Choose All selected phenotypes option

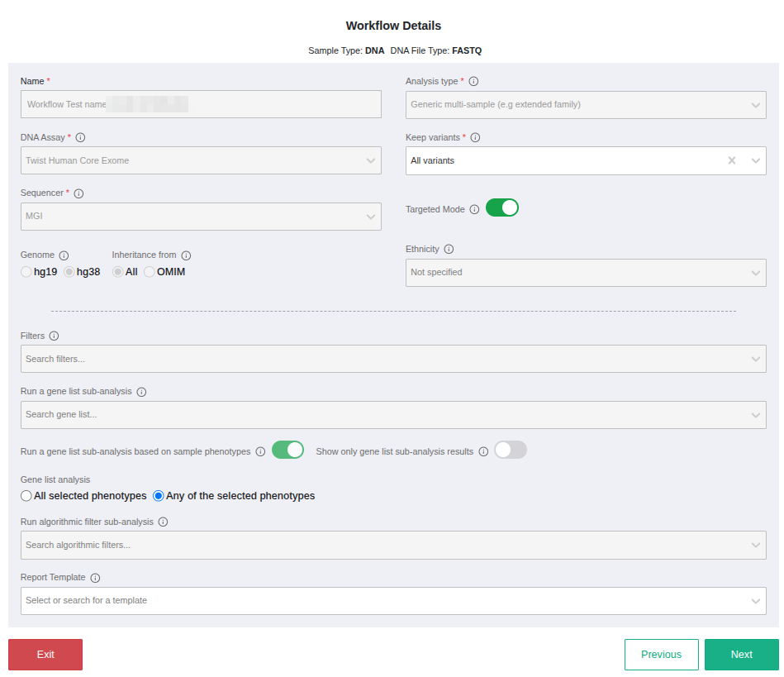[x=26, y=496]
